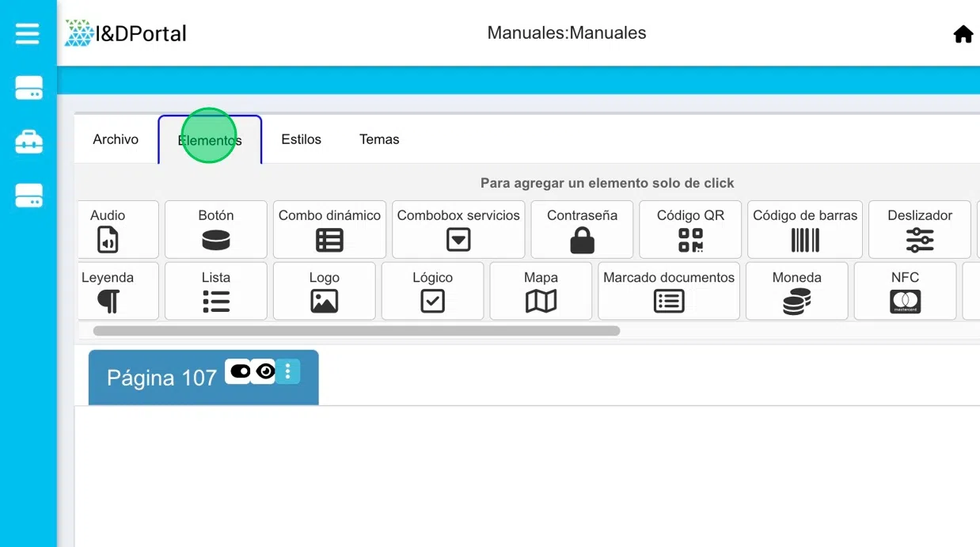
Task: Insert a Moneda element
Action: pyautogui.click(x=796, y=291)
